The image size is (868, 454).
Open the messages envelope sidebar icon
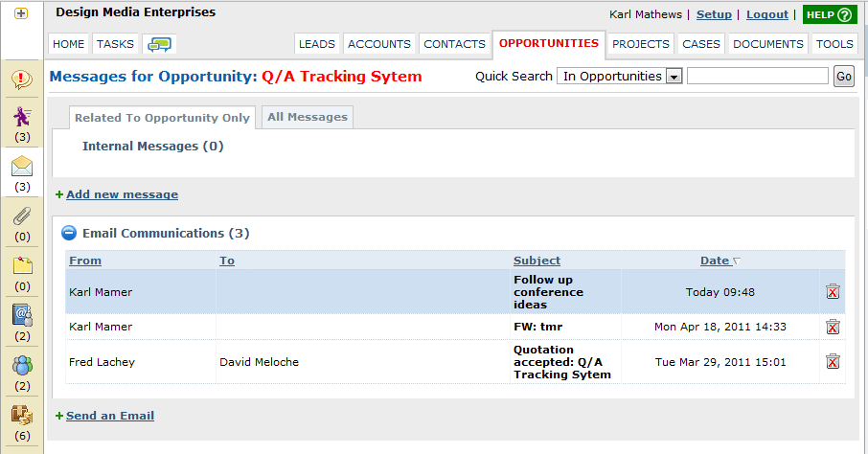coord(22,166)
